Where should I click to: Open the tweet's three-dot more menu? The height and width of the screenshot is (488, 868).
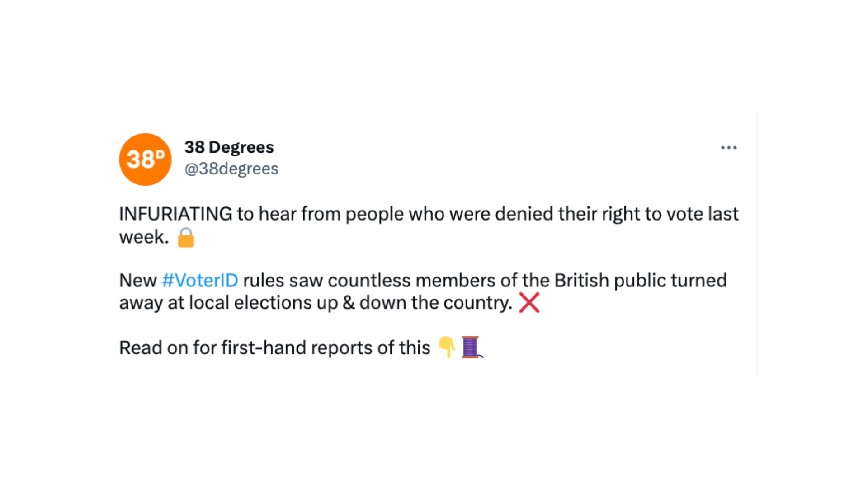[728, 148]
